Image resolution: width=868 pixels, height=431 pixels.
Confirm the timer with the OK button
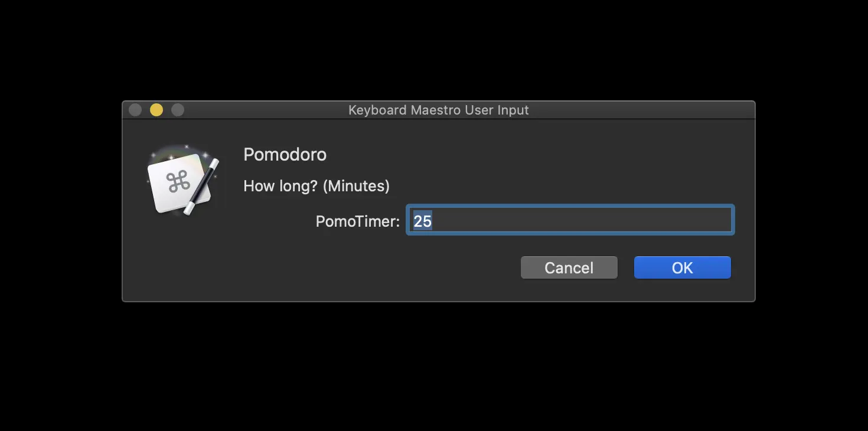click(x=682, y=267)
